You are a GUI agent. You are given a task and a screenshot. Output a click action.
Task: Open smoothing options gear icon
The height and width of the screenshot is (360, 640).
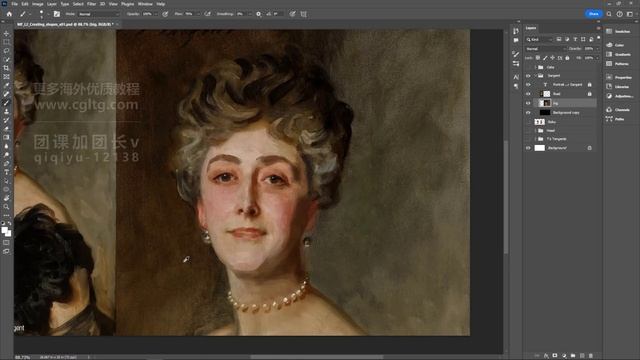coord(258,14)
